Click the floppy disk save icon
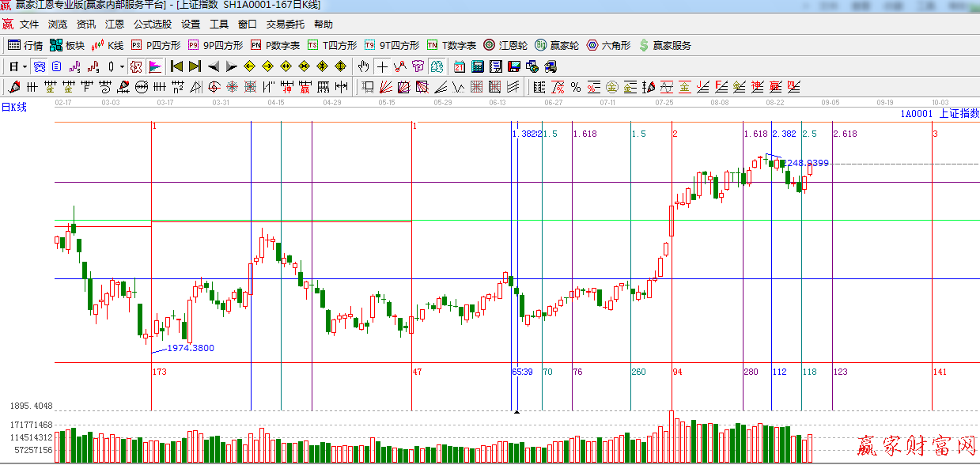 (x=514, y=66)
